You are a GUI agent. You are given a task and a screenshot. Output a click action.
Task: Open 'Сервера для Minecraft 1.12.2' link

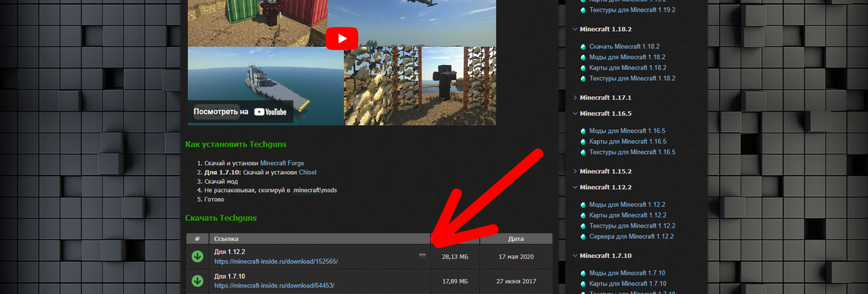631,236
